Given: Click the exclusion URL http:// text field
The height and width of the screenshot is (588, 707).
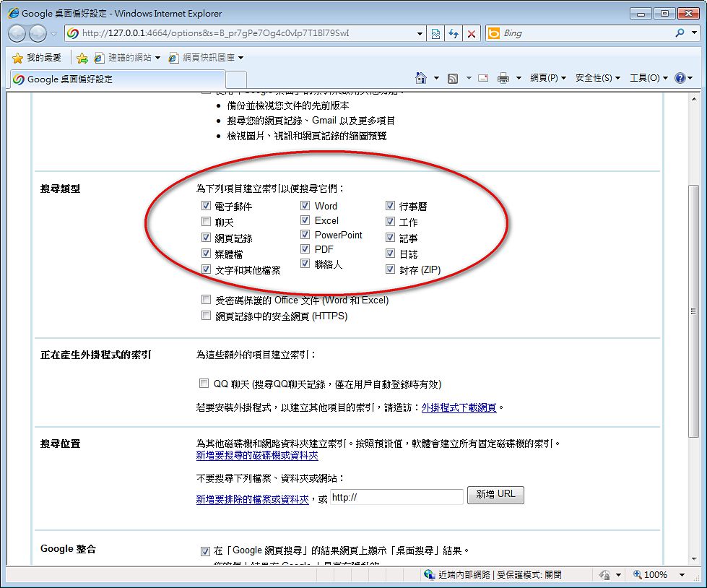Looking at the screenshot, I should coord(396,497).
